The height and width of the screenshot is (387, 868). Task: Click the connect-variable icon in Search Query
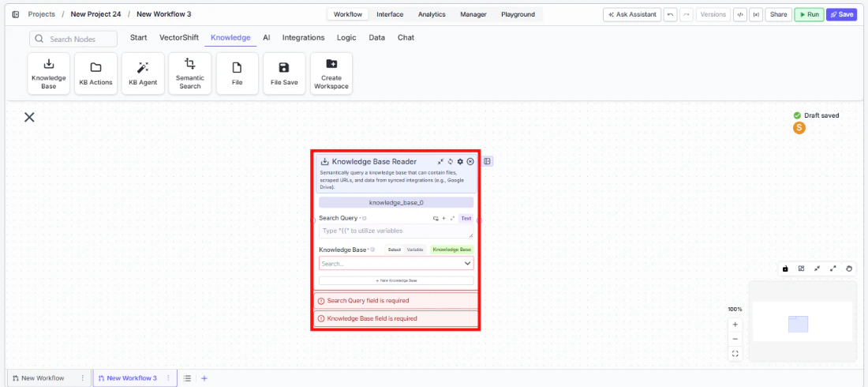(x=436, y=219)
